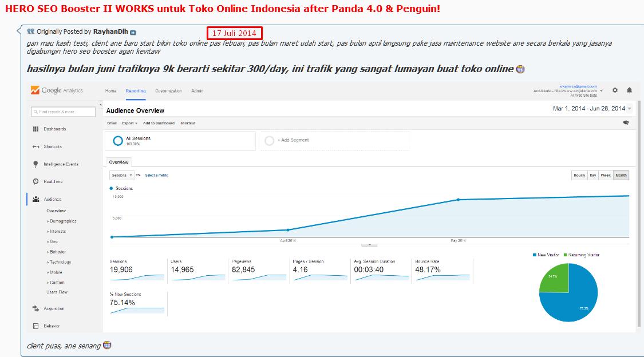Switch the chart to Day view
Image resolution: width=644 pixels, height=357 pixels.
point(592,175)
